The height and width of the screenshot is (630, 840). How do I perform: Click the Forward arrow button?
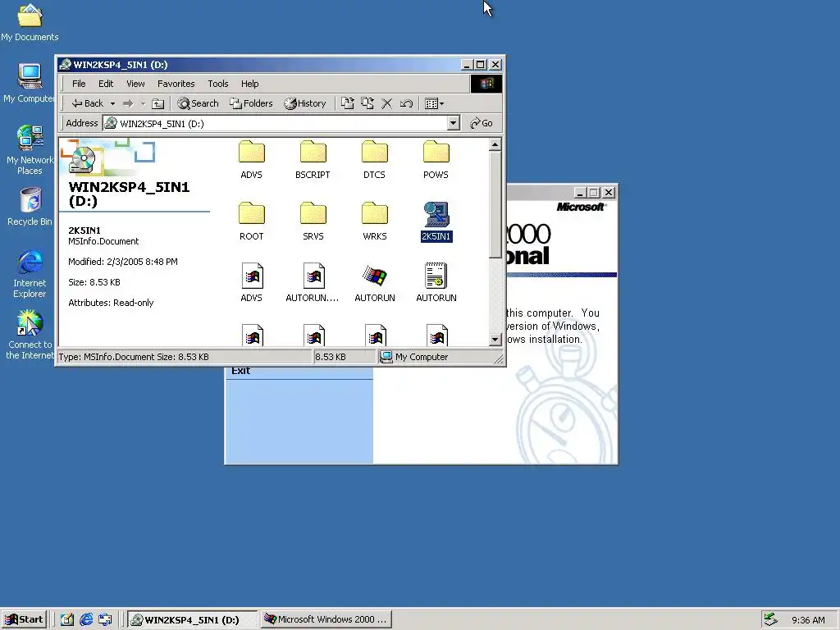127,103
